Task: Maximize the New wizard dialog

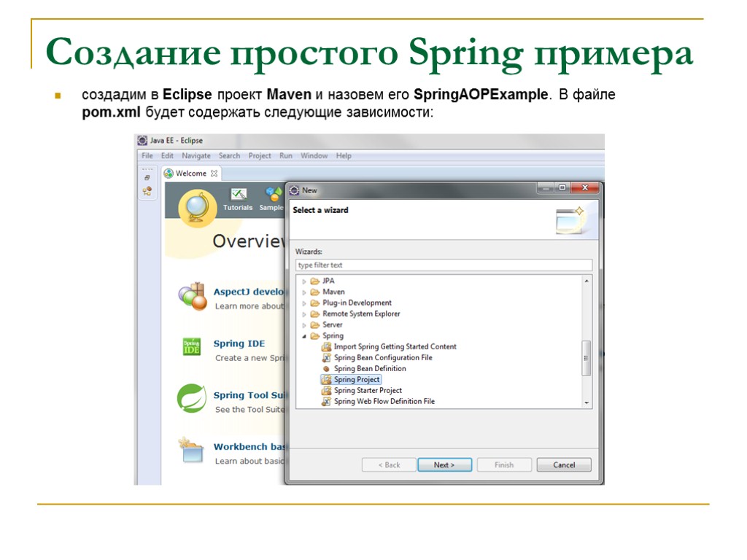Action: pyautogui.click(x=562, y=187)
